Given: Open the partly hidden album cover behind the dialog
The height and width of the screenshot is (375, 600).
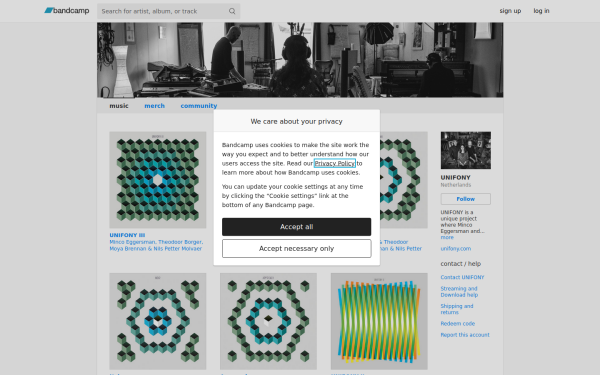Looking at the screenshot, I should [404, 180].
